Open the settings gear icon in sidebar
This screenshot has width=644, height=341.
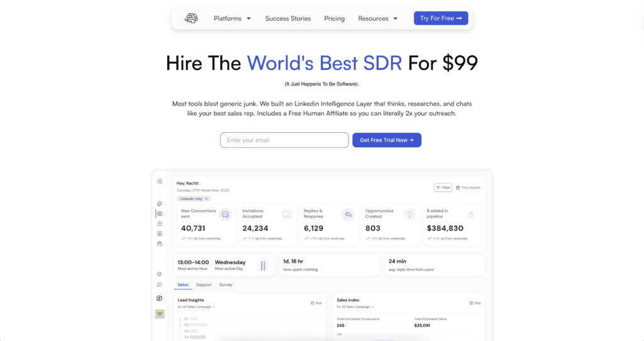[x=160, y=274]
